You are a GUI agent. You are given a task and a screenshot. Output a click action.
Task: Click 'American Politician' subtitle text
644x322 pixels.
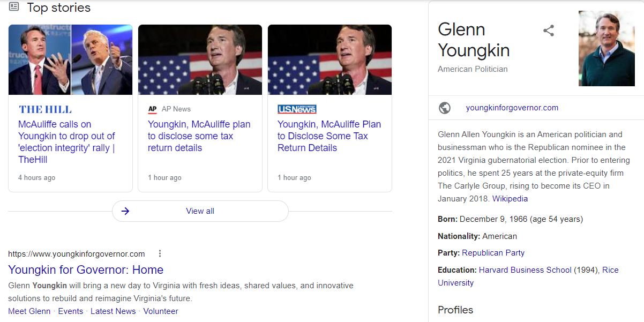[x=473, y=69]
